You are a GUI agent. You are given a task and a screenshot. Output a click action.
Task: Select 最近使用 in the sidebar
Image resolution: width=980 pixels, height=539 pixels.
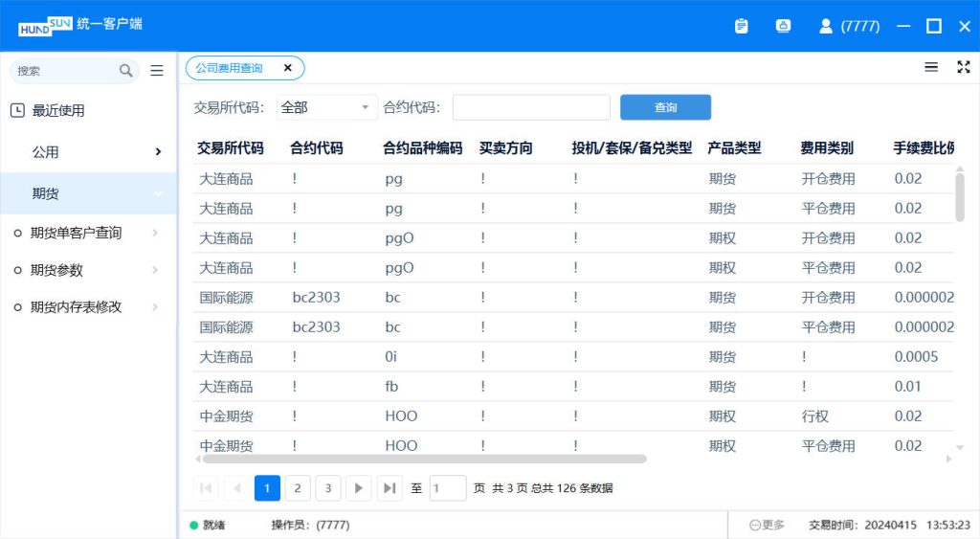(x=58, y=111)
